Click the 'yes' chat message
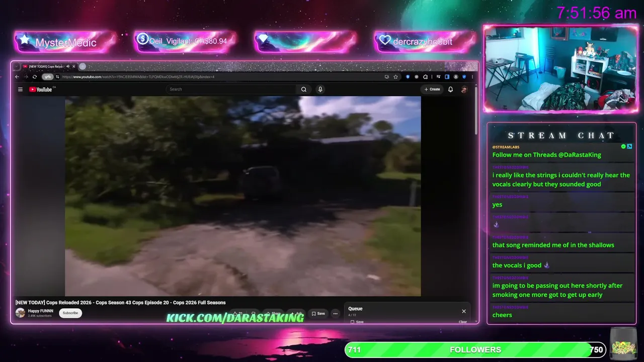This screenshot has height=362, width=644. pyautogui.click(x=497, y=205)
